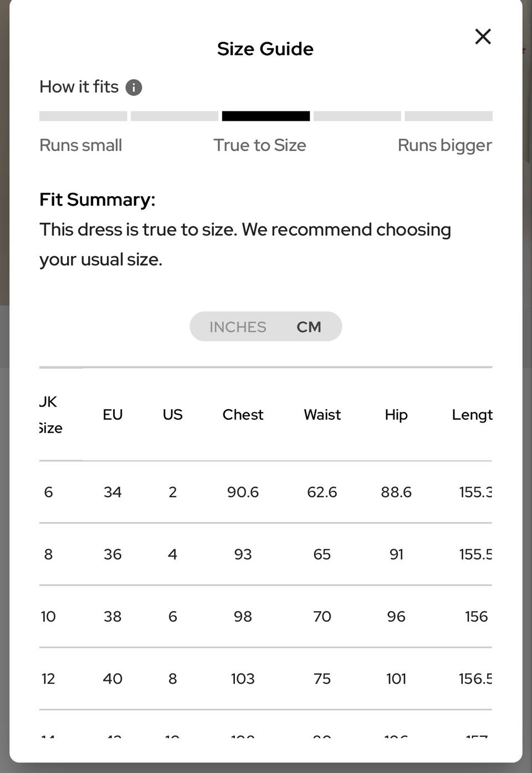The width and height of the screenshot is (532, 773).
Task: Click the chest value 90.6
Action: [x=243, y=492]
